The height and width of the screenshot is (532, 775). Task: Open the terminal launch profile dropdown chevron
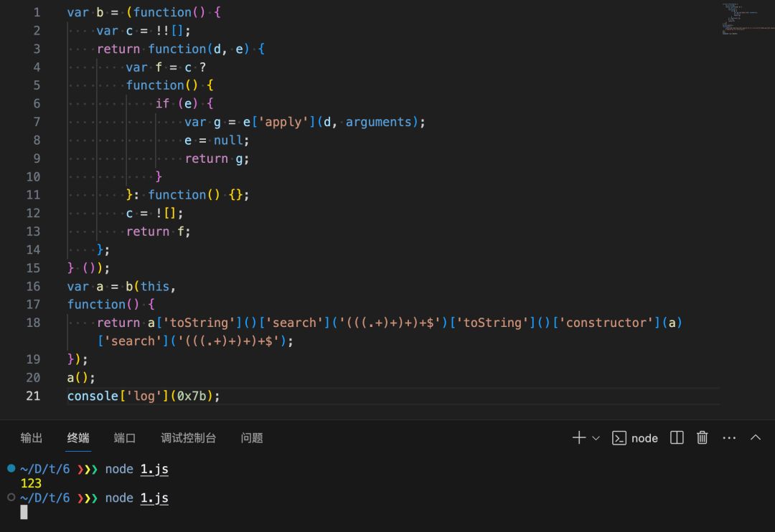coord(596,438)
